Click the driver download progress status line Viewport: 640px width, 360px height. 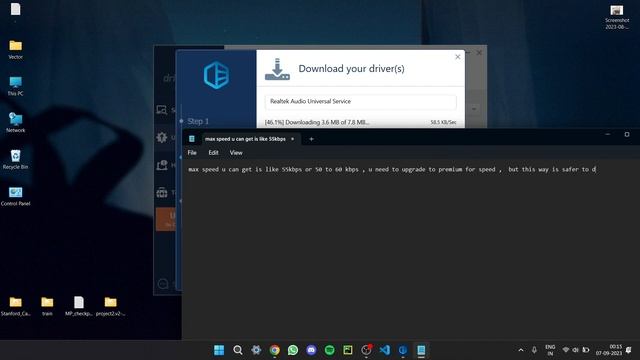pyautogui.click(x=360, y=122)
